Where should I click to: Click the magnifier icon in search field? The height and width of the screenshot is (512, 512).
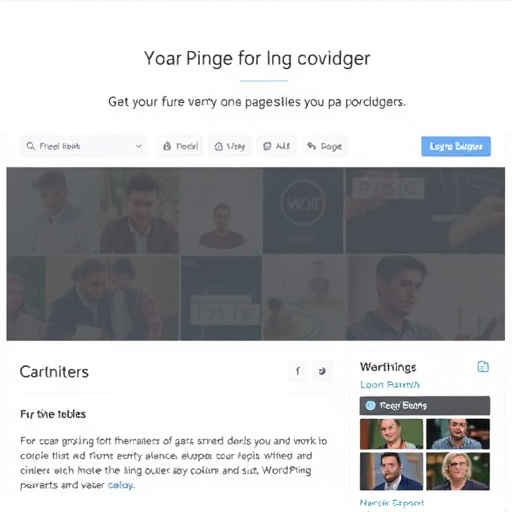point(30,146)
